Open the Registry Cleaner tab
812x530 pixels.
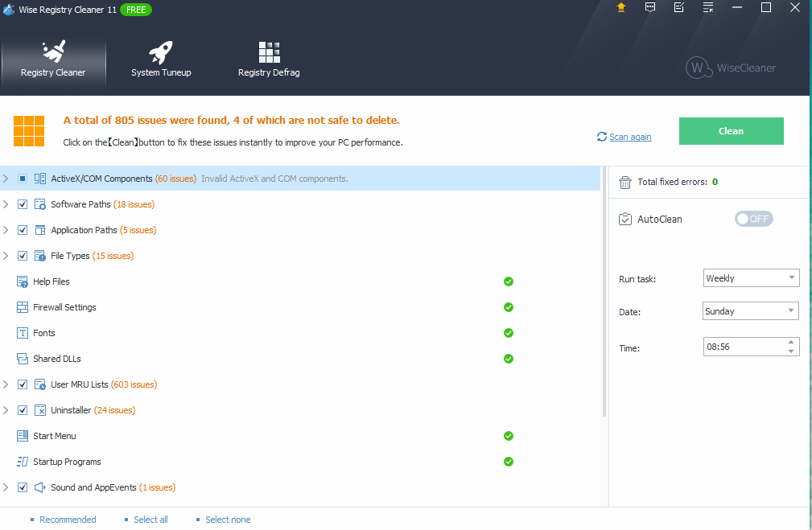[53, 61]
